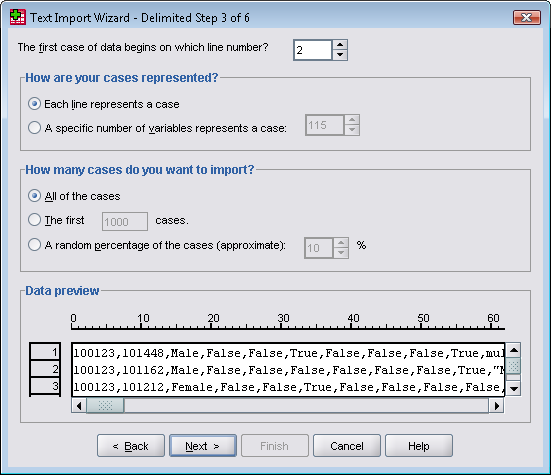
Task: Increase the first case line number
Action: pos(340,45)
